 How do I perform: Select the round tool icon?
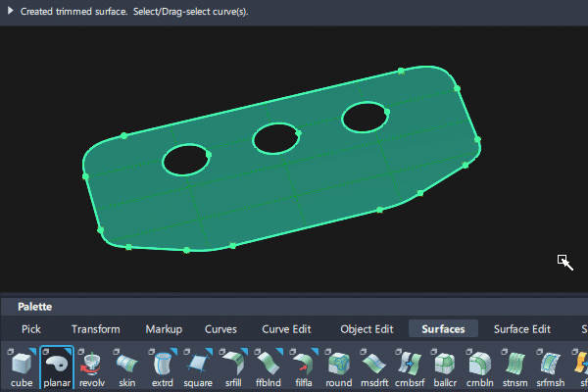[x=339, y=367]
